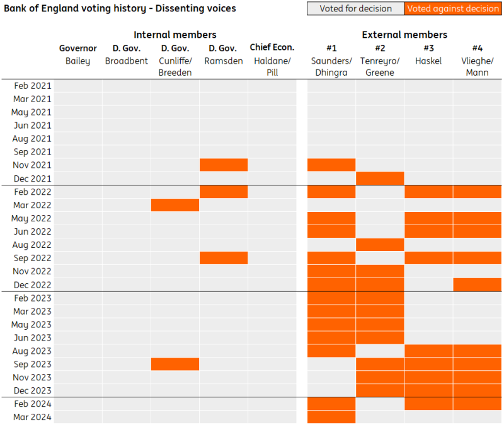
Task: Click the 'Voted for decision' legend box
Action: click(x=355, y=9)
